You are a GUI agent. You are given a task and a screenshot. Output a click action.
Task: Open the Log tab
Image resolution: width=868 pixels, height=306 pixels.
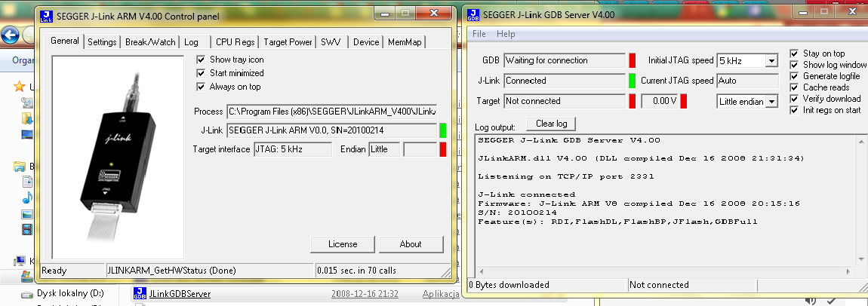point(194,42)
